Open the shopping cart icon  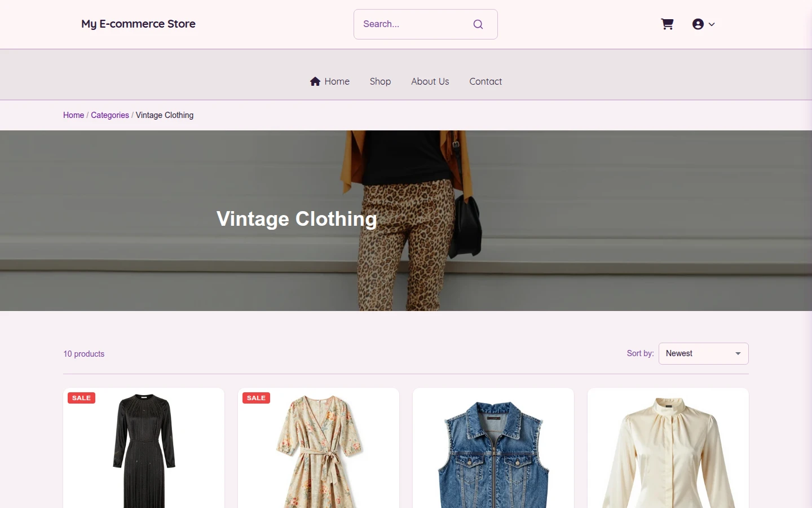tap(667, 24)
